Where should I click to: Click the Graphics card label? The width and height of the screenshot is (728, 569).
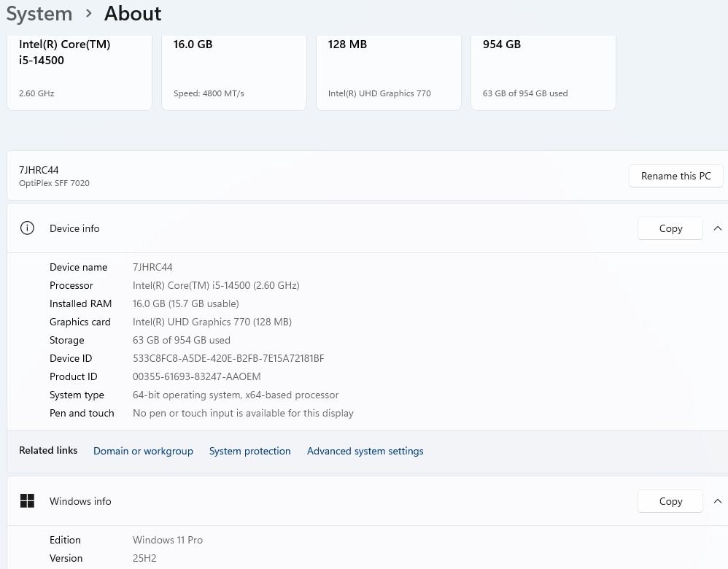click(x=80, y=322)
